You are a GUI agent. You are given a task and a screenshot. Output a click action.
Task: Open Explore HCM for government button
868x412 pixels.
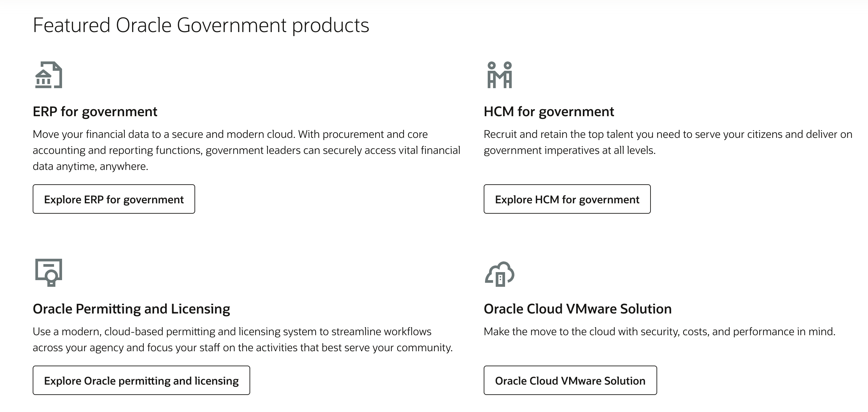pos(567,199)
